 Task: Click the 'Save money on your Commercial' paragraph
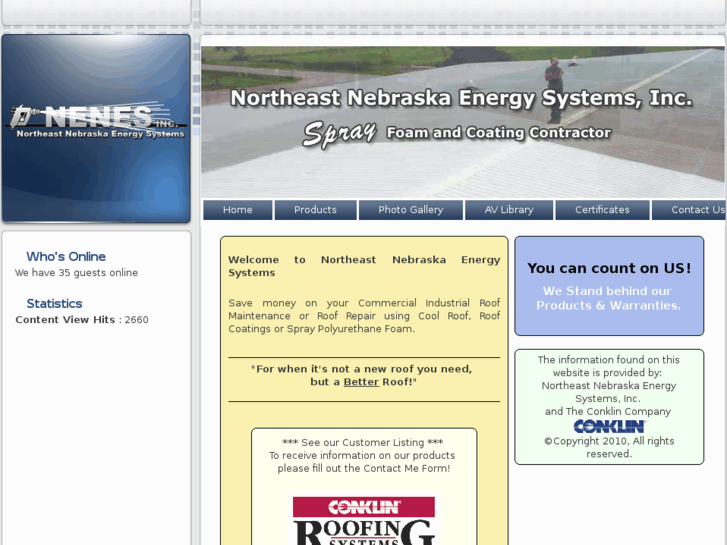364,316
